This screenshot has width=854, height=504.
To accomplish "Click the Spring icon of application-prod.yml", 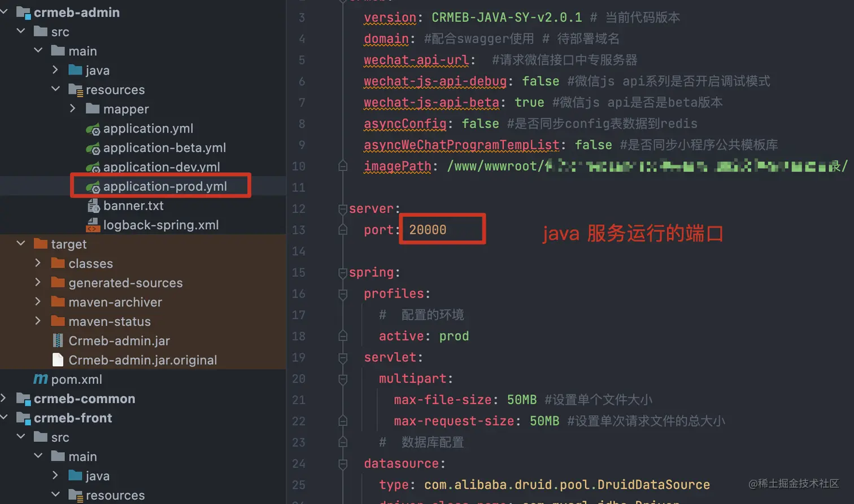I will pos(93,187).
